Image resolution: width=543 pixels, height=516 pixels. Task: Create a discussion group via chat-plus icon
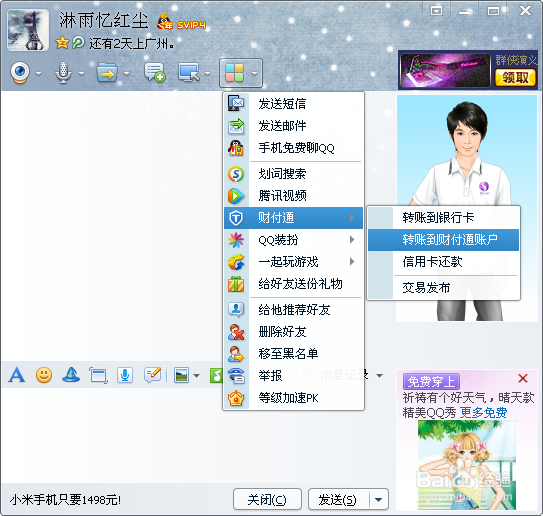click(154, 73)
